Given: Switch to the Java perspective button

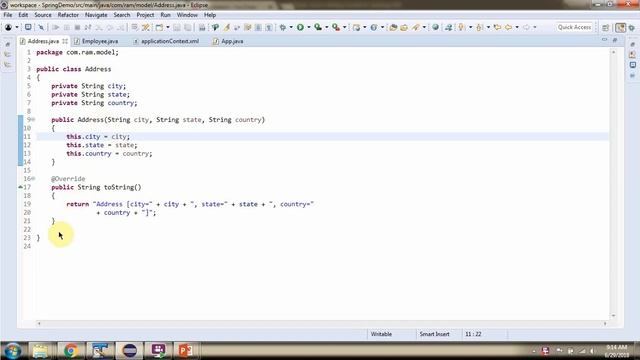Looking at the screenshot, I should 620,28.
